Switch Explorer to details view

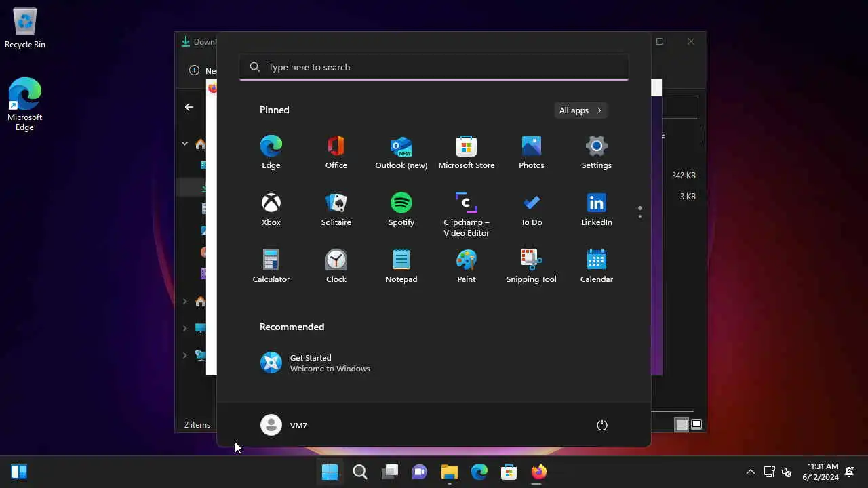coord(682,425)
